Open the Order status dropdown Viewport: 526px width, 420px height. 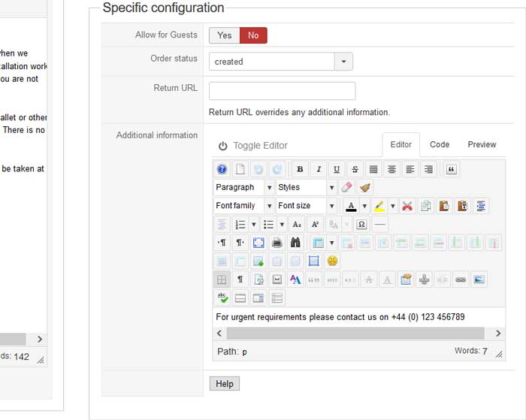[343, 62]
